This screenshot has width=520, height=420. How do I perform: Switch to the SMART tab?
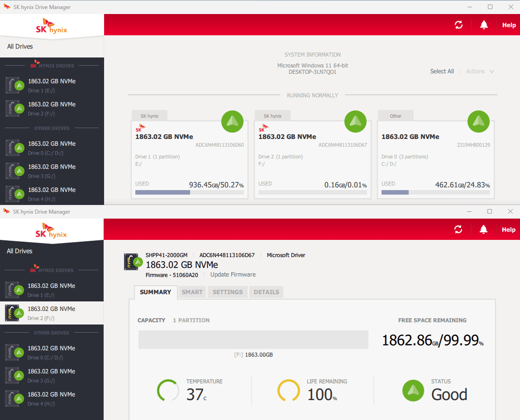coord(192,292)
